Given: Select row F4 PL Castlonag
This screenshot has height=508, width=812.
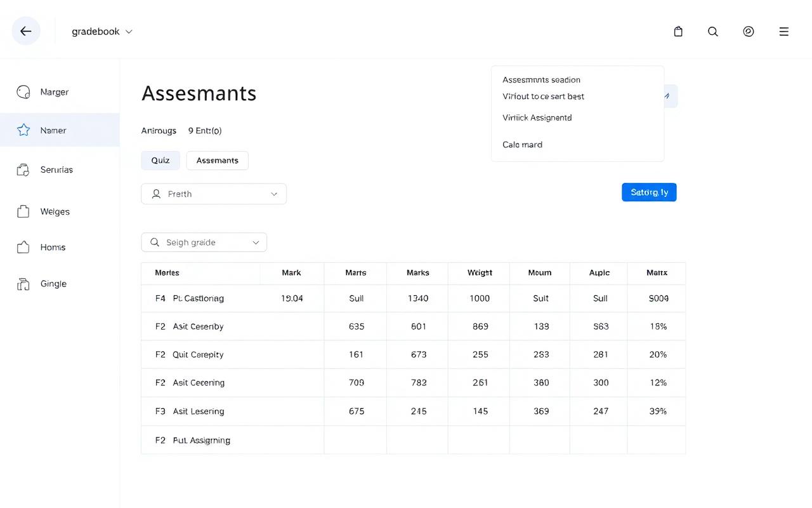Looking at the screenshot, I should click(413, 298).
